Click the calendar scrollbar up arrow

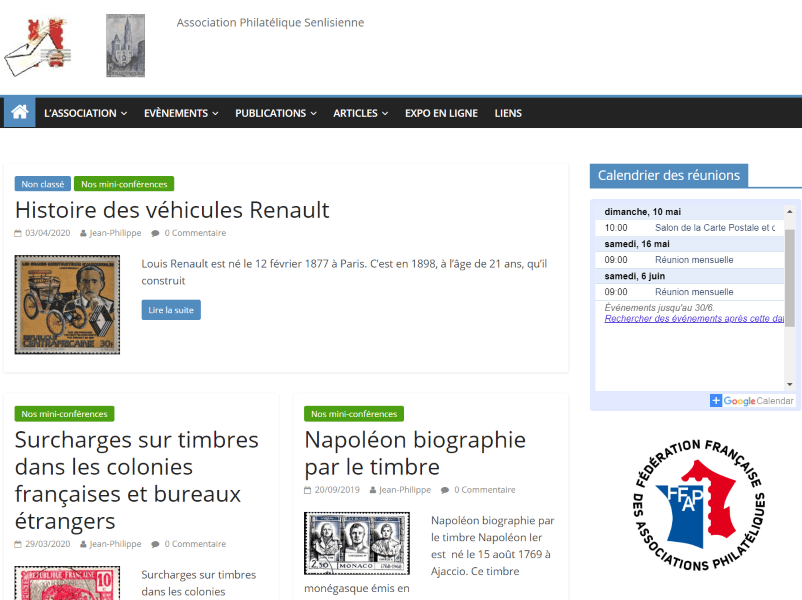pos(790,211)
